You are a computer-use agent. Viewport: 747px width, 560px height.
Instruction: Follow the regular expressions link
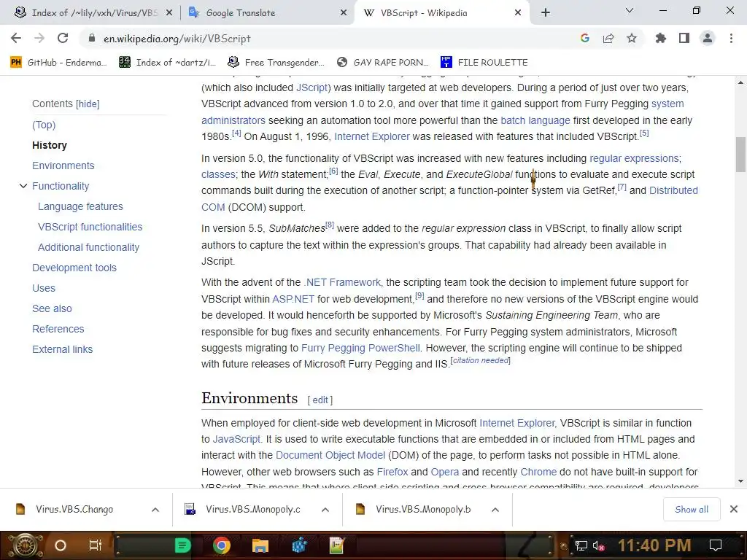click(x=635, y=158)
